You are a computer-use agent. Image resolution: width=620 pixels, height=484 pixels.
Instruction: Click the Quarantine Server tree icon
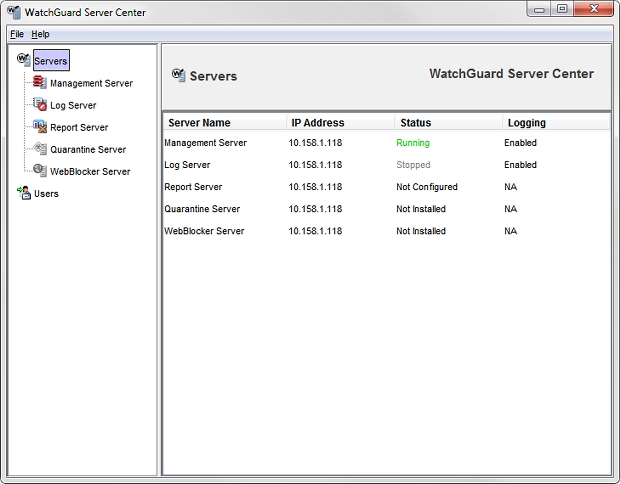(40, 149)
